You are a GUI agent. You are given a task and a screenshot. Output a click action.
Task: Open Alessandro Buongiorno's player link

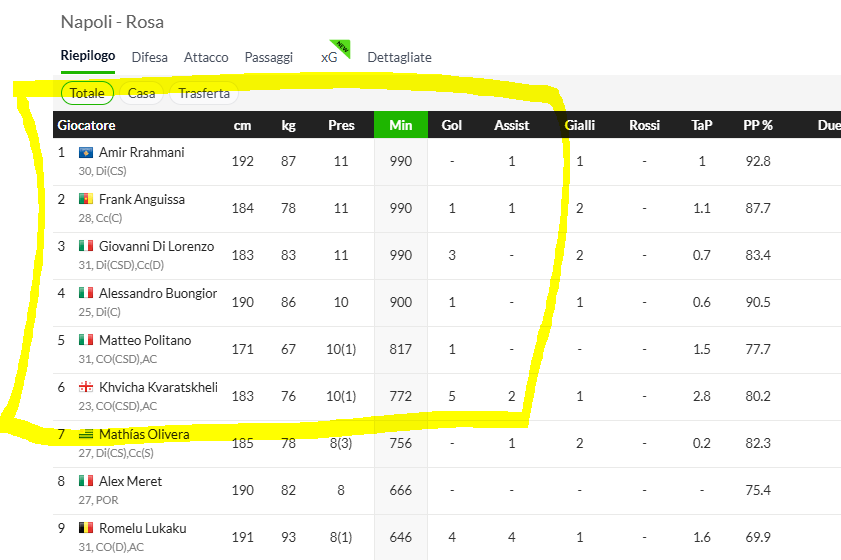(158, 293)
